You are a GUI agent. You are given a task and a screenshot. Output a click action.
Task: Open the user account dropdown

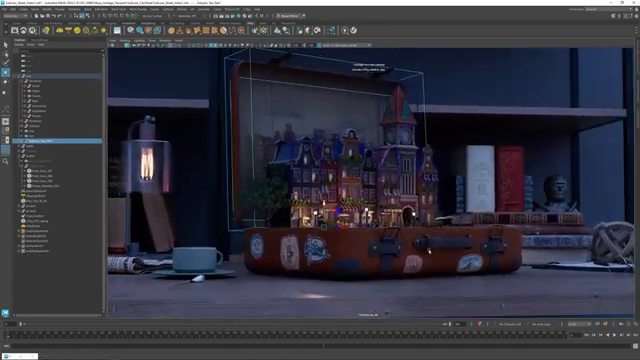click(291, 16)
